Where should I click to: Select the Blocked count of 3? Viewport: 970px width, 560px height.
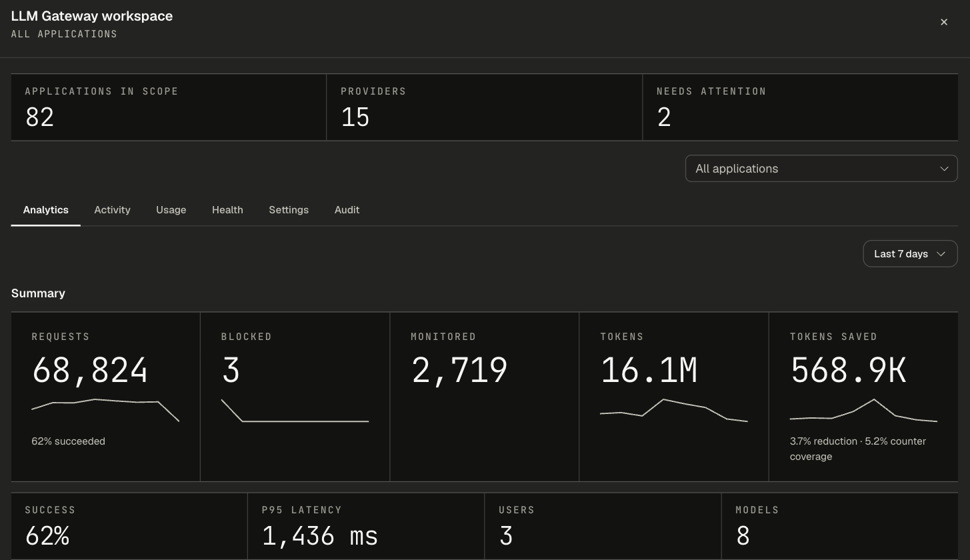pos(231,371)
